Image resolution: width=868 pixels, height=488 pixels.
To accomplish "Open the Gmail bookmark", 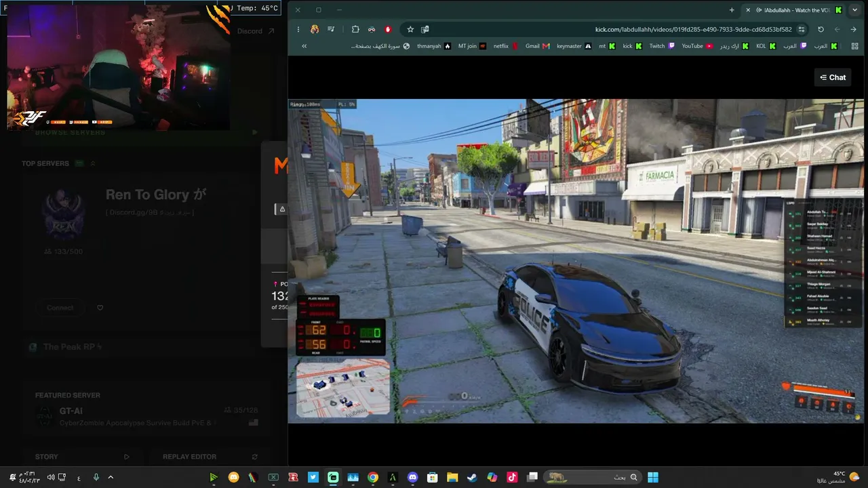I will pos(537,46).
